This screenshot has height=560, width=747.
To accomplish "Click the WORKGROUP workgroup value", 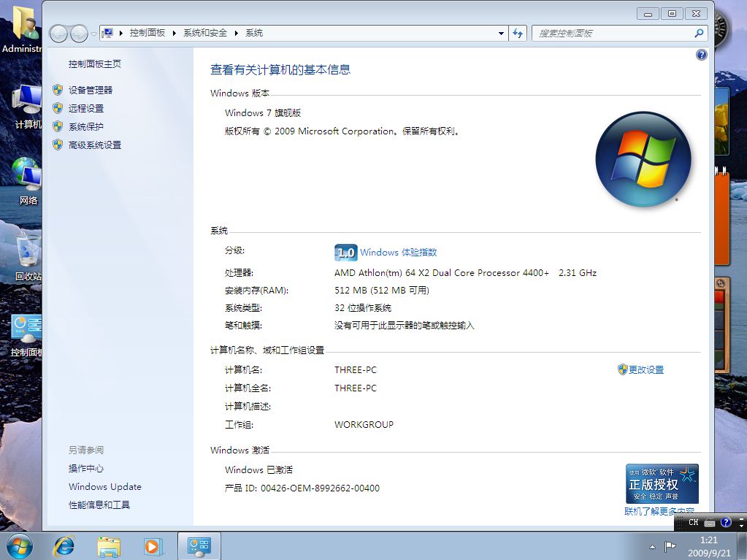I will coord(364,425).
